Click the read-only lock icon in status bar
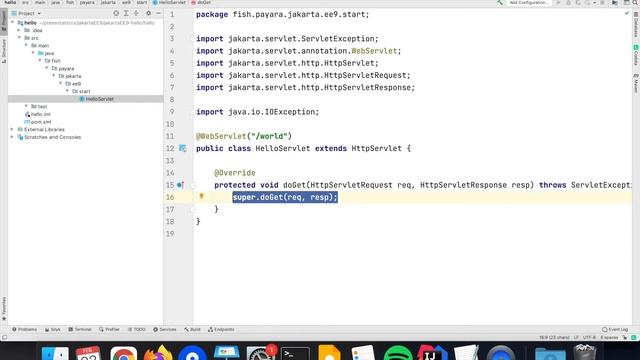The image size is (640, 360). tap(624, 338)
